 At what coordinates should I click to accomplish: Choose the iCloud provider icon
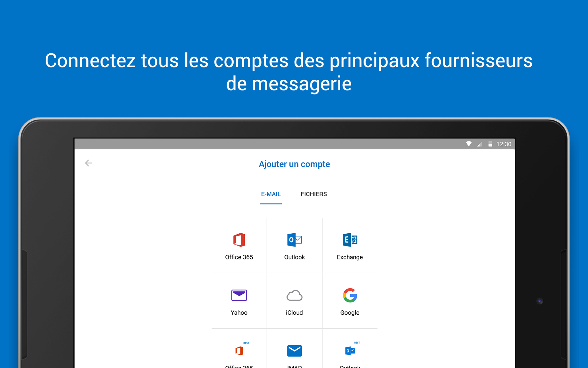294,295
